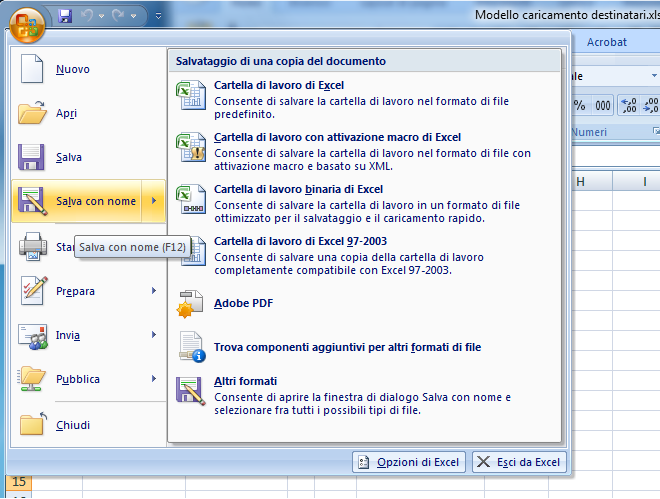This screenshot has height=499, width=660.
Task: Click the Redo arrow in Quick Access toolbar
Action: coord(118,16)
